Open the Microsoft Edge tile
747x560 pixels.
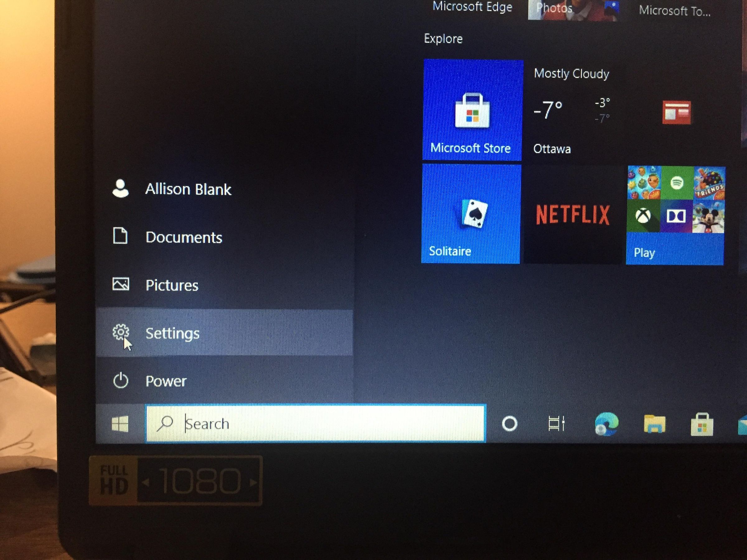[x=472, y=7]
